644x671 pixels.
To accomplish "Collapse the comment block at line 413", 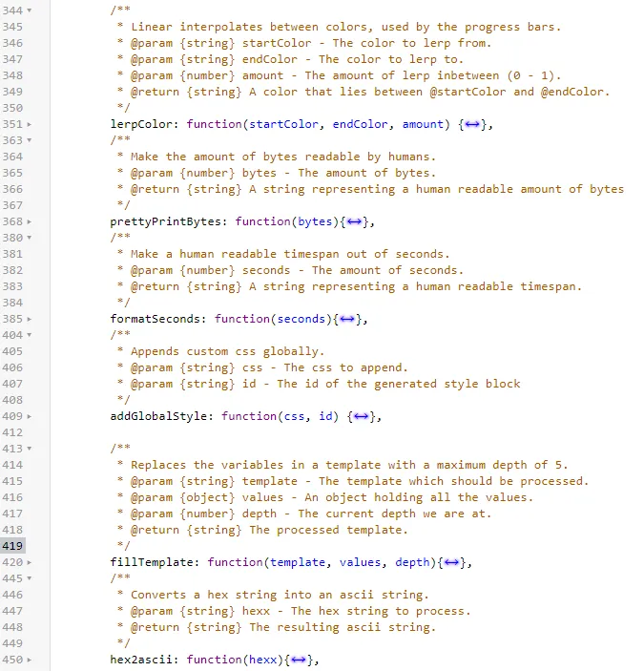I will point(29,449).
